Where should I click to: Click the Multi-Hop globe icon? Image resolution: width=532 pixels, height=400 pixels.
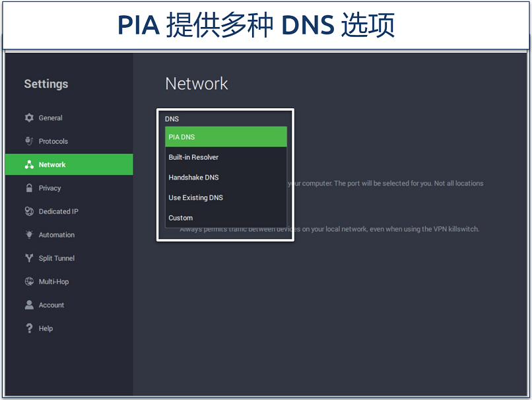29,282
